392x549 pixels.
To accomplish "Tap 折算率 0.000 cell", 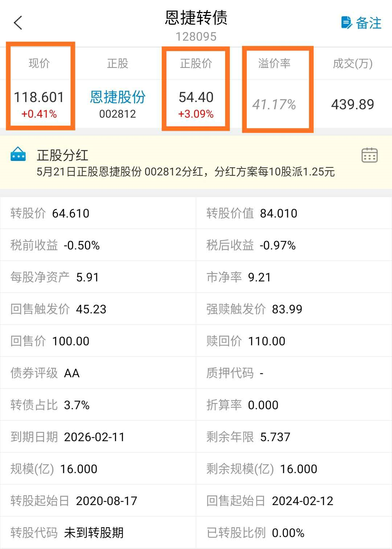I will [x=294, y=405].
